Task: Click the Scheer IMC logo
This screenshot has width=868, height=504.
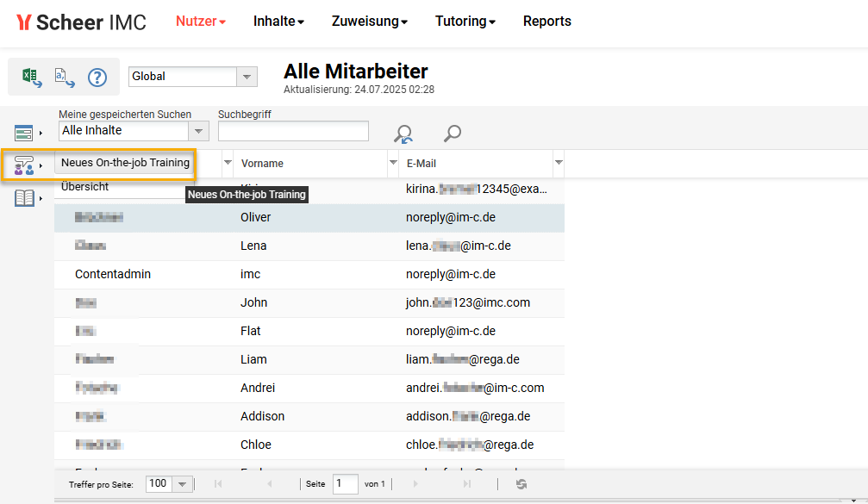Action: 81,22
